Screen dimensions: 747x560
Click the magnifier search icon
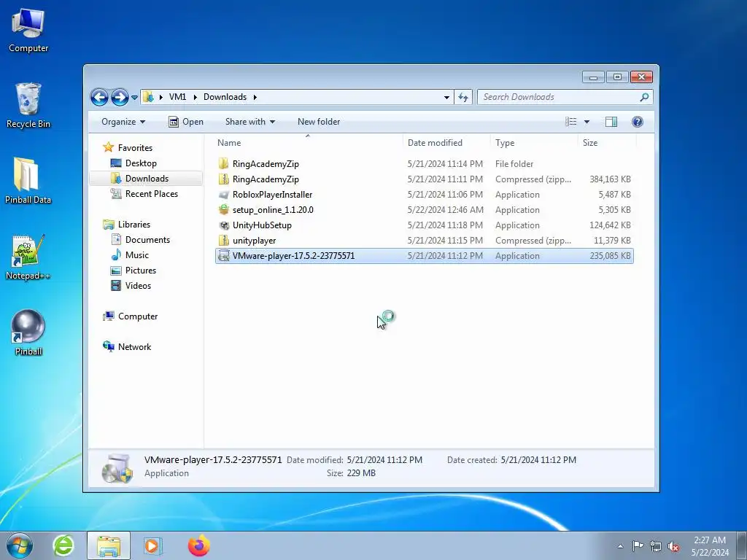click(644, 97)
